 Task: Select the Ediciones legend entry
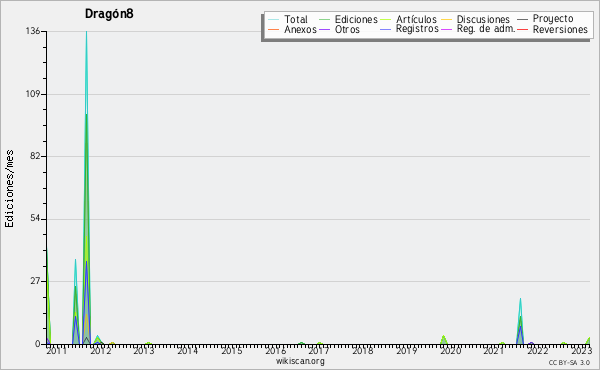pos(348,19)
